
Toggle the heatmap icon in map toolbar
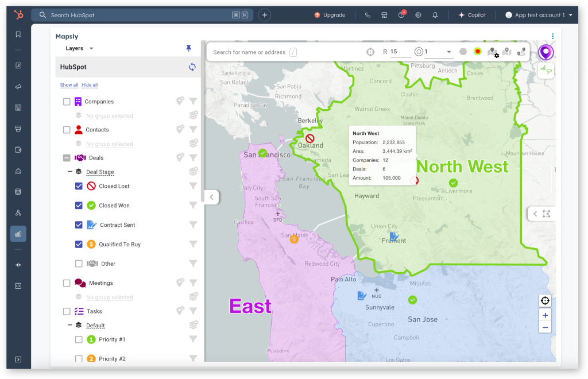tap(477, 52)
